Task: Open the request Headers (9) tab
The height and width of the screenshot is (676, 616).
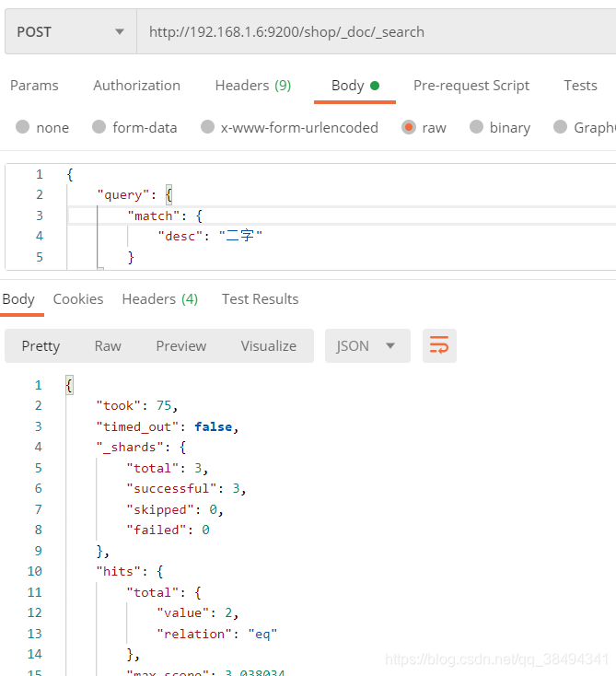Action: coord(252,86)
